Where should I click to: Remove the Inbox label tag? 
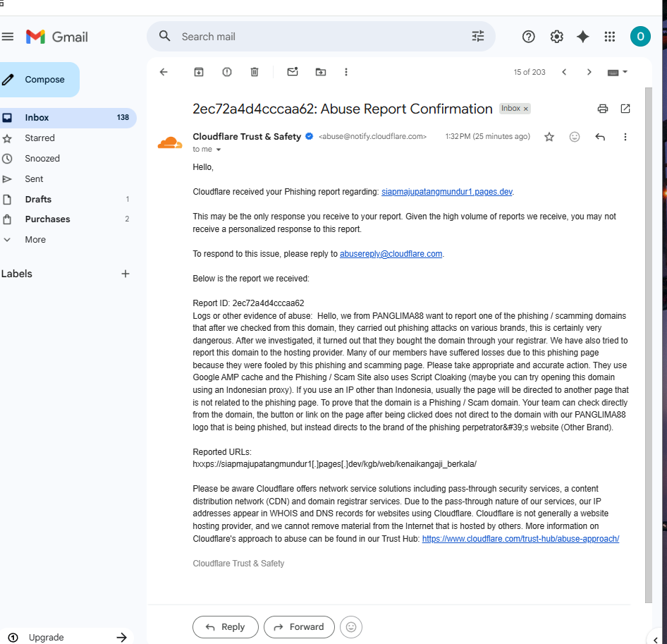tap(526, 109)
